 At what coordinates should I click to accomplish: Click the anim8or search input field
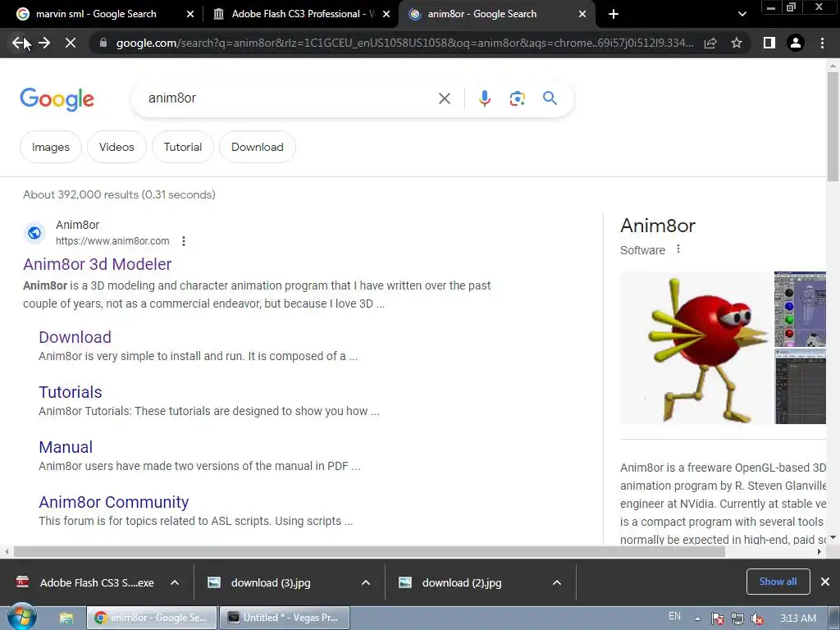pos(290,98)
